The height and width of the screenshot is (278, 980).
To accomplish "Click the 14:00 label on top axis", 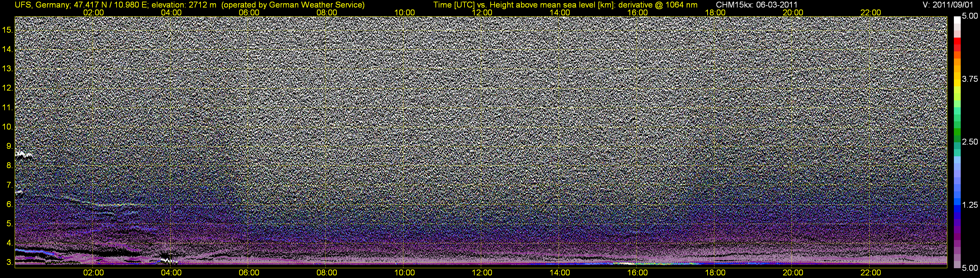I will click(560, 12).
